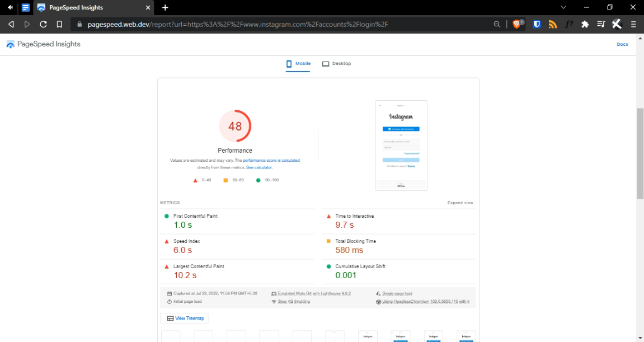Select the Mobile tab
Viewport: 644px width, 342px height.
(x=298, y=64)
